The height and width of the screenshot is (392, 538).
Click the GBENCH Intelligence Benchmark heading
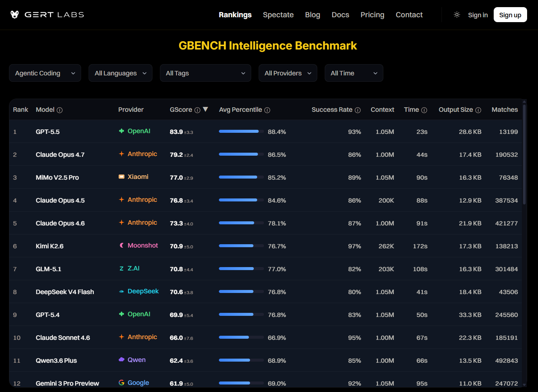[x=268, y=45]
